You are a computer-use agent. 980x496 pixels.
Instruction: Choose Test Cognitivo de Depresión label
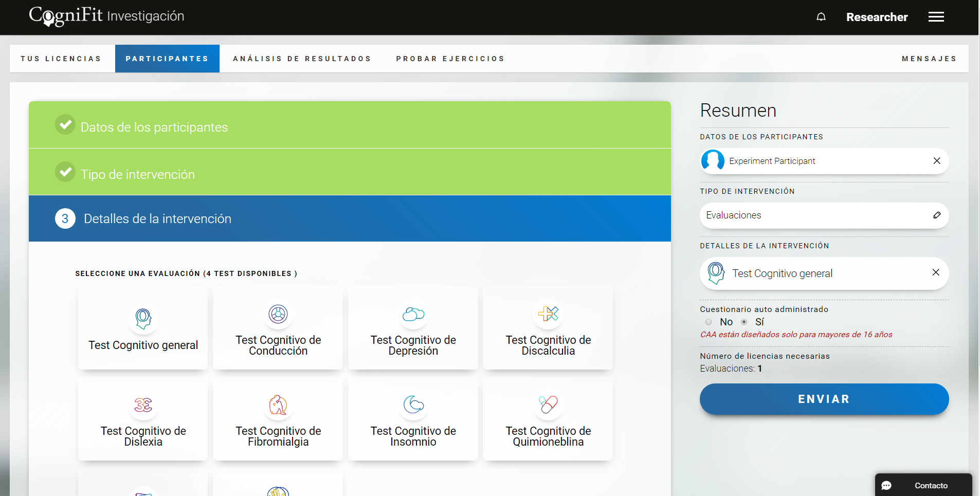pyautogui.click(x=413, y=345)
